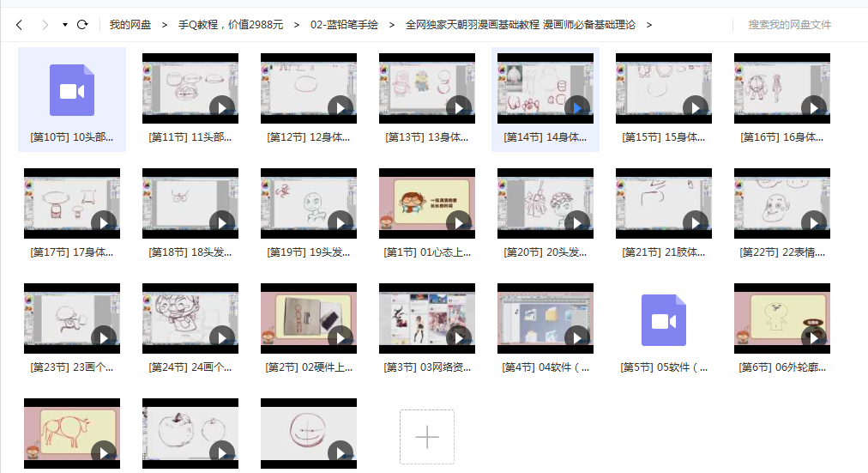Play the [第20节] 20头发 video
The image size is (868, 473).
(x=577, y=223)
